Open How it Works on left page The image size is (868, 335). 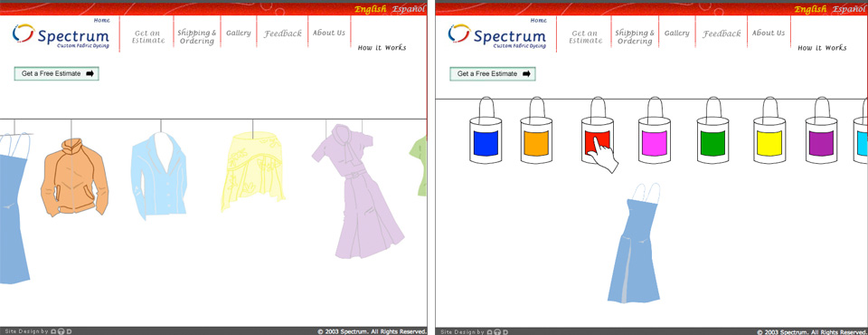382,48
